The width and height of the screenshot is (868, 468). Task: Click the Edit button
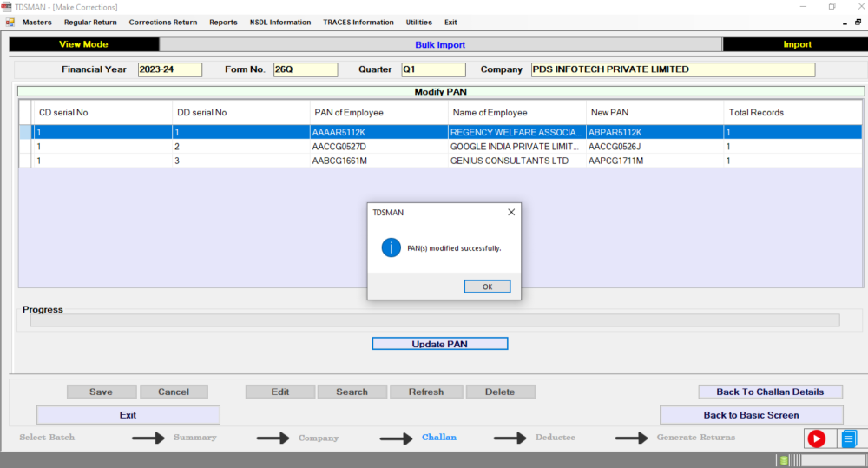pos(280,392)
